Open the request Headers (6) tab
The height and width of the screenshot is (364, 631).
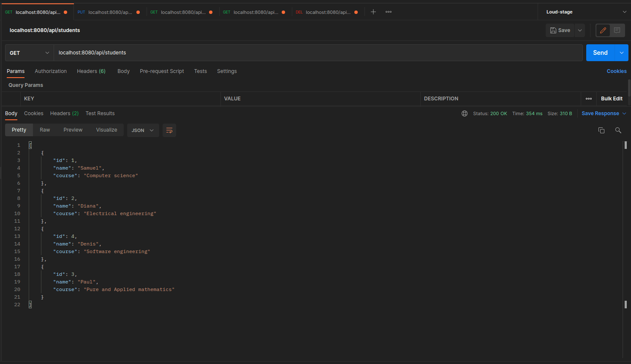coord(91,71)
